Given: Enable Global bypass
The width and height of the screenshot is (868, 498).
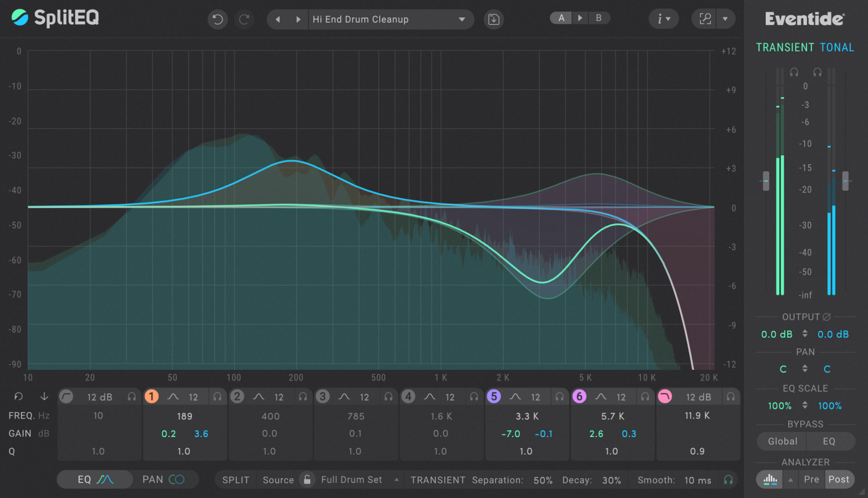Looking at the screenshot, I should (x=780, y=441).
